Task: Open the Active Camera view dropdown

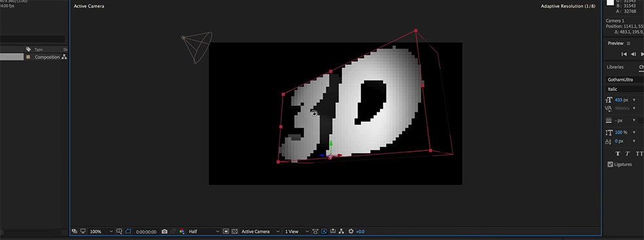Action: click(x=260, y=231)
